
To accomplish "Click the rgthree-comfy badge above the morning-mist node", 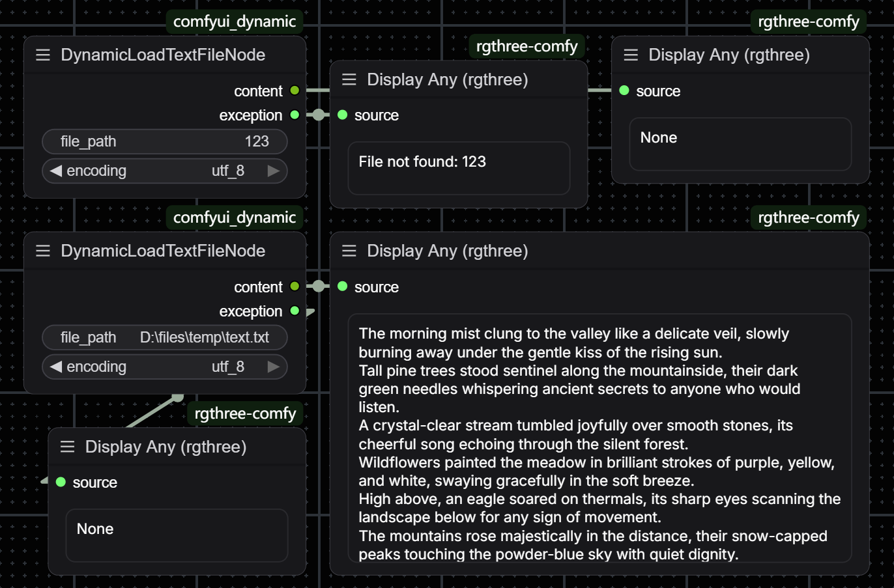I will (809, 217).
